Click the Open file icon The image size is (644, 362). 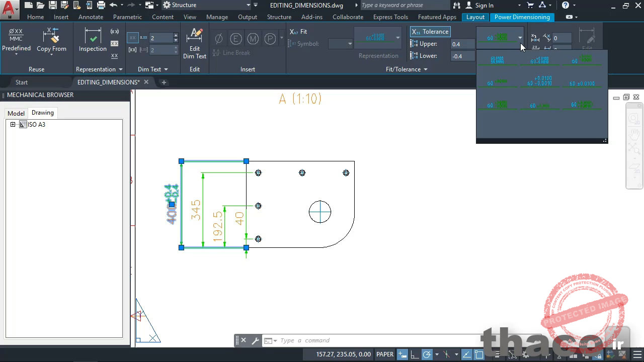click(41, 5)
